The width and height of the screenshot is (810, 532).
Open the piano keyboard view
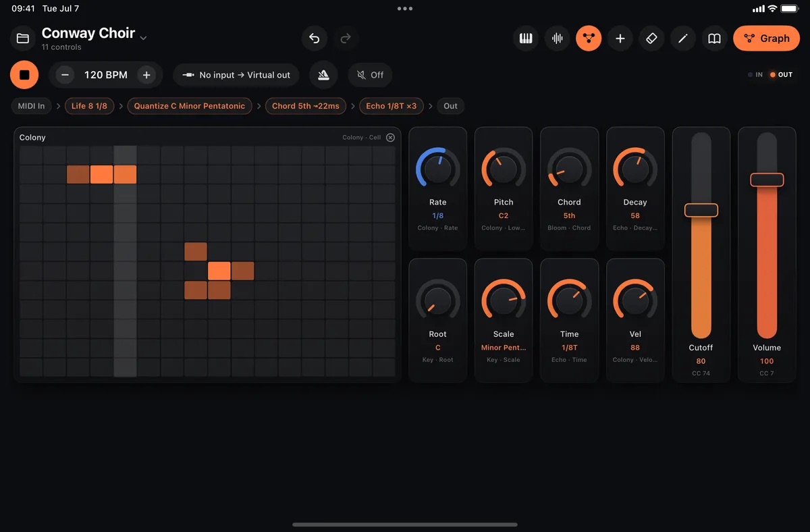pyautogui.click(x=526, y=38)
